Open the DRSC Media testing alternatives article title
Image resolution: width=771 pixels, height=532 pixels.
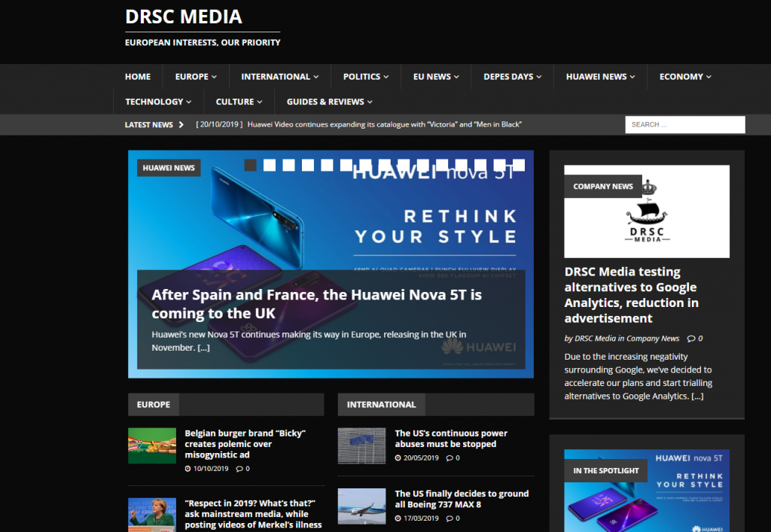[x=632, y=295]
